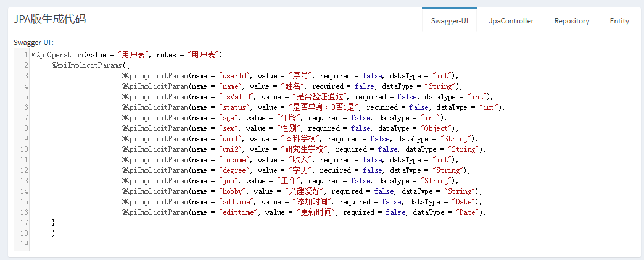The width and height of the screenshot is (644, 260).
Task: Show the Entity tab
Action: point(619,20)
